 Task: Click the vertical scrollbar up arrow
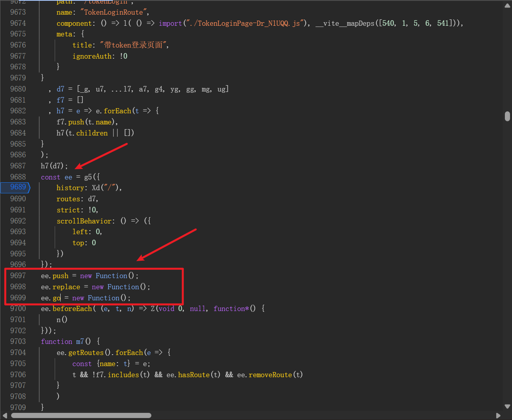(507, 6)
